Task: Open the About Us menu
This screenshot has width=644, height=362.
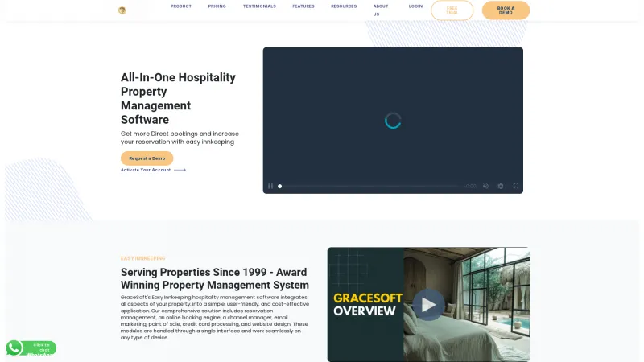Action: (380, 10)
